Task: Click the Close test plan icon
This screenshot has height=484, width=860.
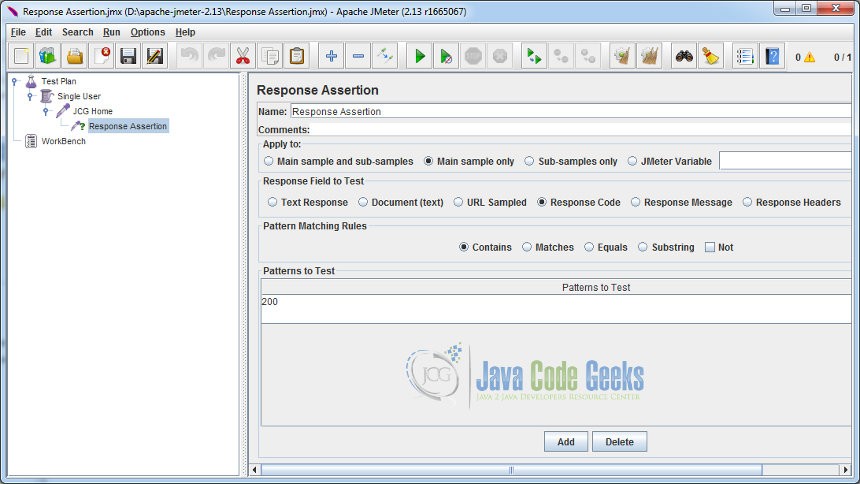Action: click(101, 56)
